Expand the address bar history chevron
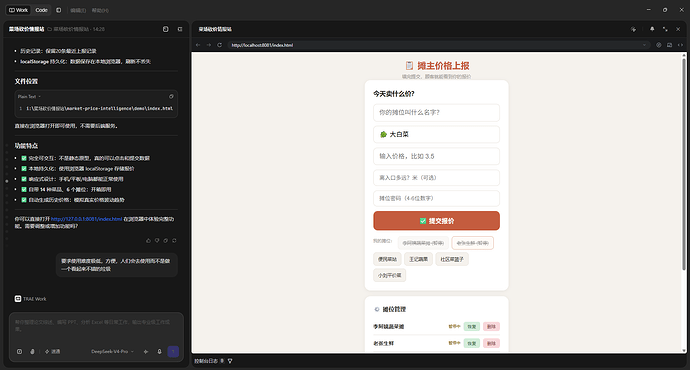This screenshot has height=370, width=690. pyautogui.click(x=644, y=45)
